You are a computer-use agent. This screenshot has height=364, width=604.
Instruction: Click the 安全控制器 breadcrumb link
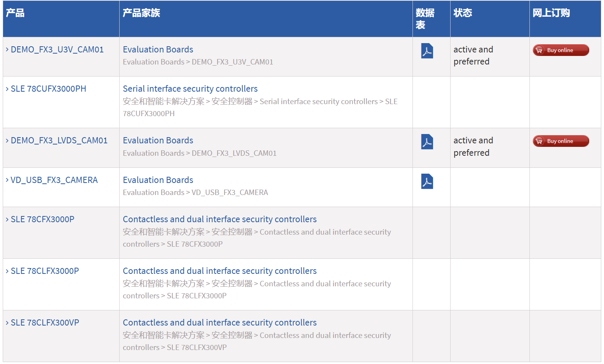pyautogui.click(x=232, y=101)
